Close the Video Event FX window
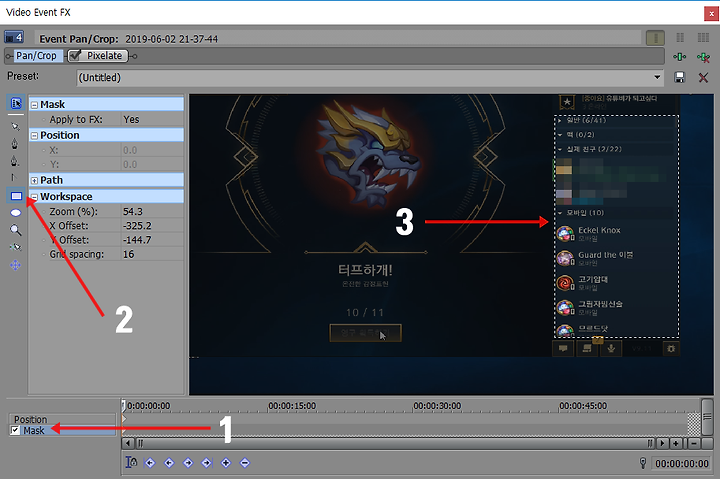 pos(711,14)
